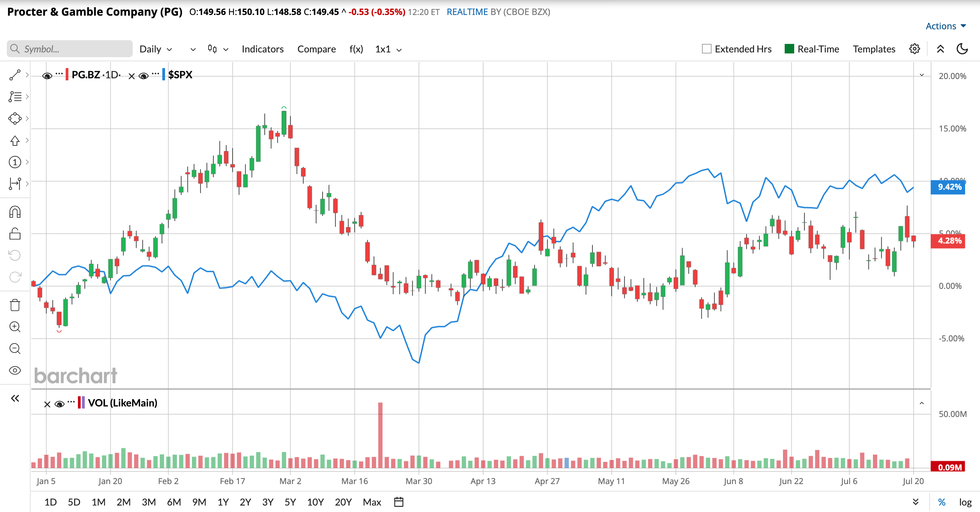Remove the $SPX comparison with X
The height and width of the screenshot is (512, 980).
click(x=132, y=76)
